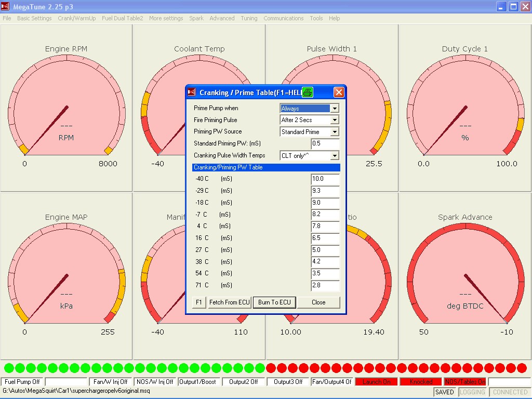Open the Communications menu
The width and height of the screenshot is (532, 399).
point(284,18)
